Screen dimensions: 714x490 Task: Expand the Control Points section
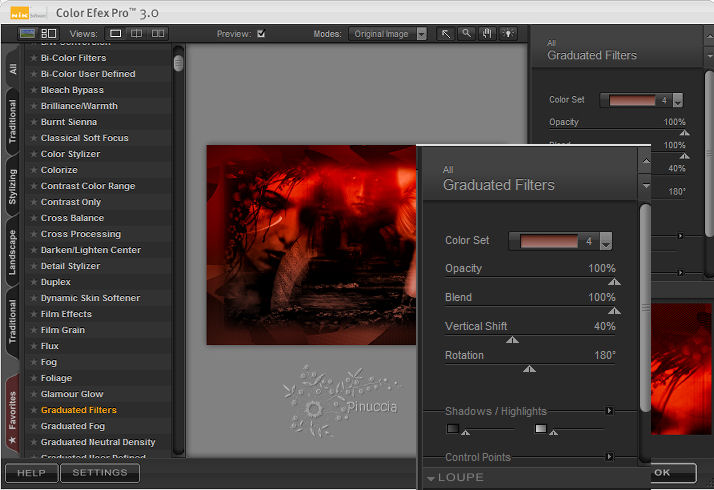pyautogui.click(x=609, y=457)
